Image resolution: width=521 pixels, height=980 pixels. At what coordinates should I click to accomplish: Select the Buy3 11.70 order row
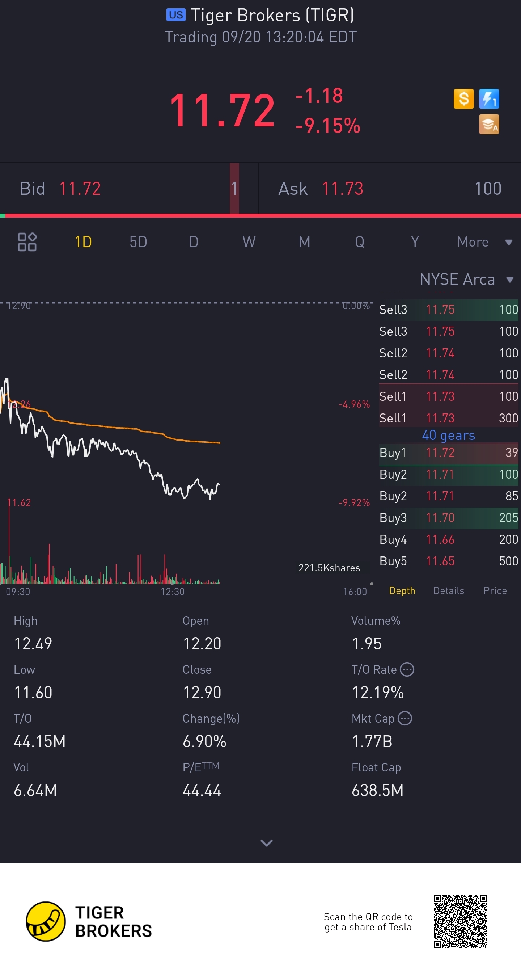click(449, 518)
